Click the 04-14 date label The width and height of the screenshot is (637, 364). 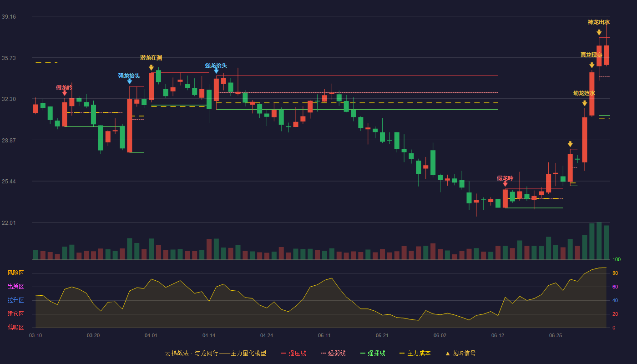point(209,335)
